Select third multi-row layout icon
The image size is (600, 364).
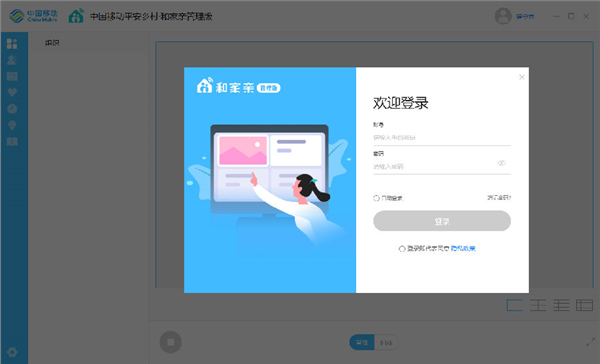tap(561, 305)
